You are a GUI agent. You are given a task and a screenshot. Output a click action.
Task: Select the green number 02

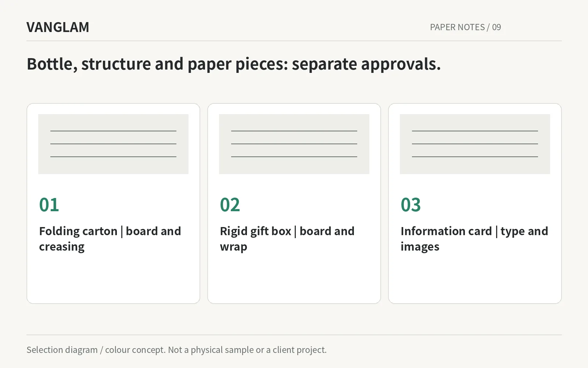point(230,205)
